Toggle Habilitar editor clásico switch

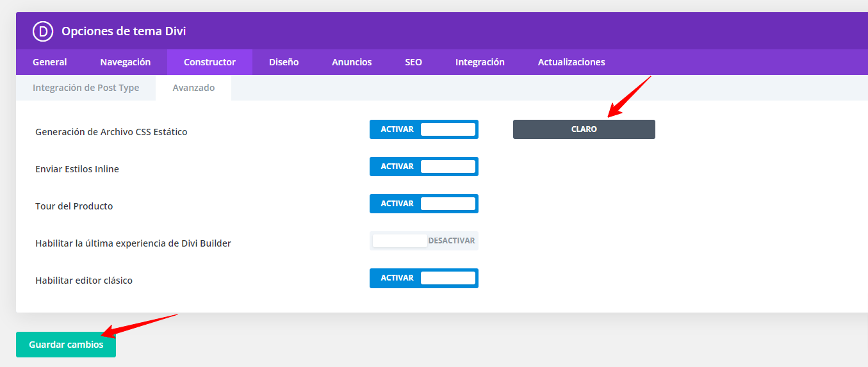pos(424,278)
